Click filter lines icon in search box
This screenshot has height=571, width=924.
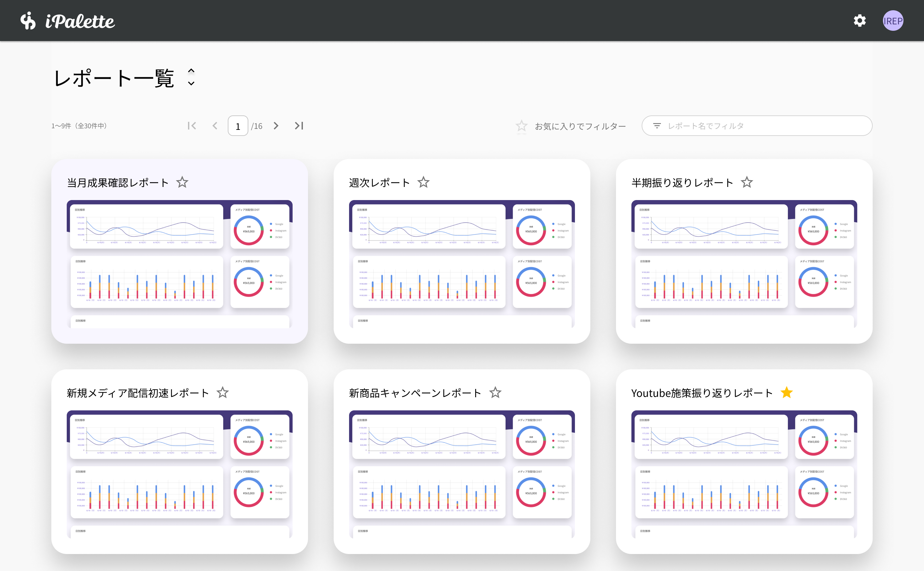pyautogui.click(x=657, y=126)
